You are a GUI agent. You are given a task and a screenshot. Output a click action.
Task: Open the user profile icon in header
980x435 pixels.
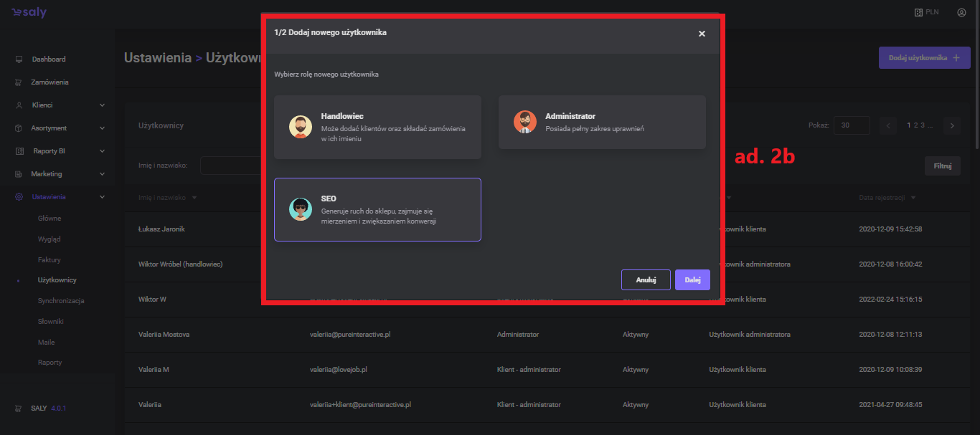point(961,12)
